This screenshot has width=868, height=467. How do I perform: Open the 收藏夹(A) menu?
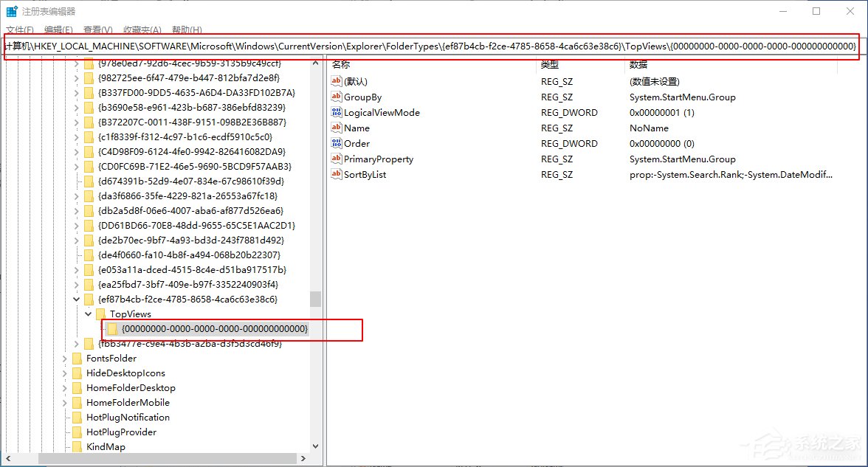coord(141,30)
